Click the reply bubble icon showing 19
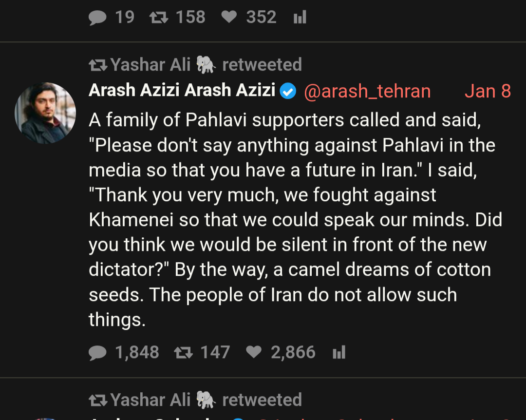Image resolution: width=526 pixels, height=420 pixels. click(97, 18)
